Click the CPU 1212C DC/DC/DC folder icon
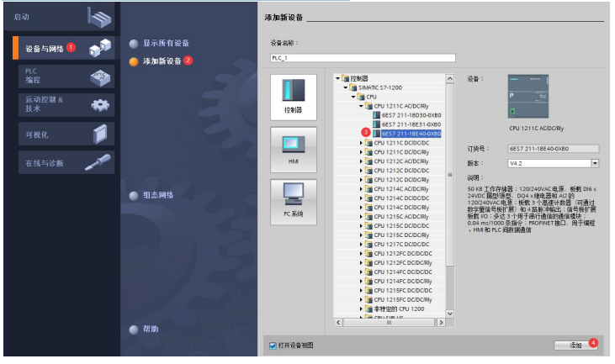This screenshot has width=615, height=364. pos(368,171)
